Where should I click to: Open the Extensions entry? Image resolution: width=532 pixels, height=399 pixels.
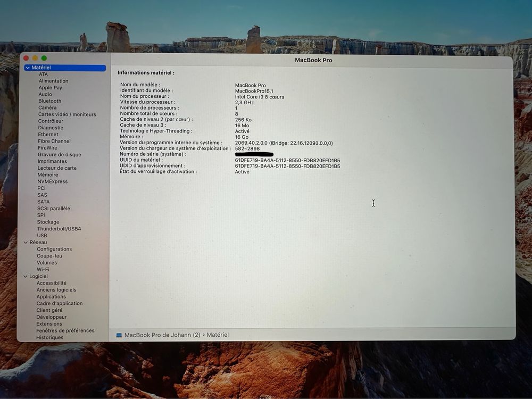click(49, 324)
